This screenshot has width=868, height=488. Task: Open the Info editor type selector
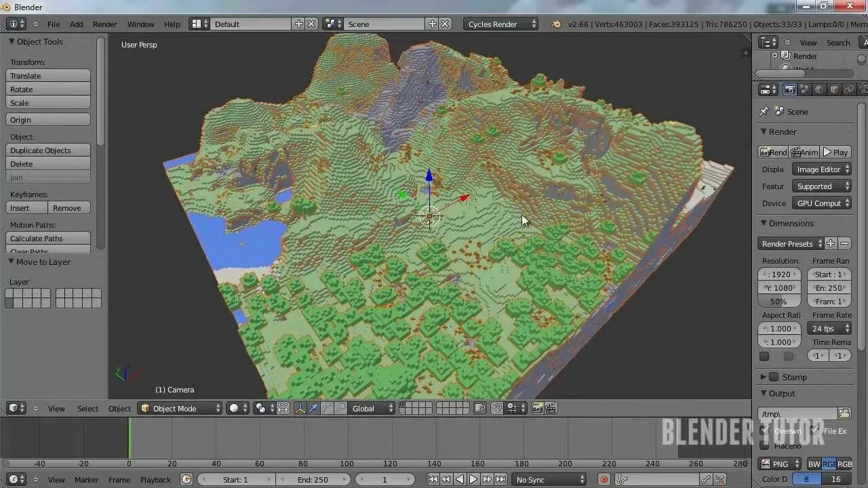coord(16,24)
